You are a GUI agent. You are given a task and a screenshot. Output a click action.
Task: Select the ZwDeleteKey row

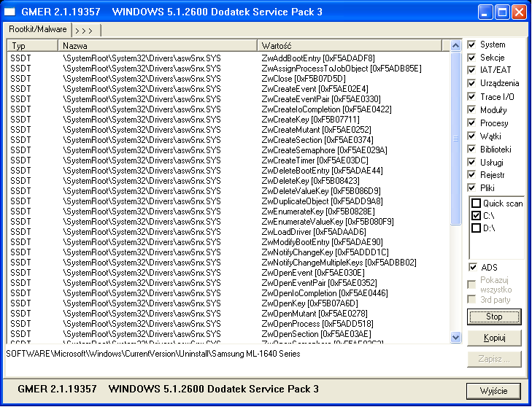click(228, 181)
